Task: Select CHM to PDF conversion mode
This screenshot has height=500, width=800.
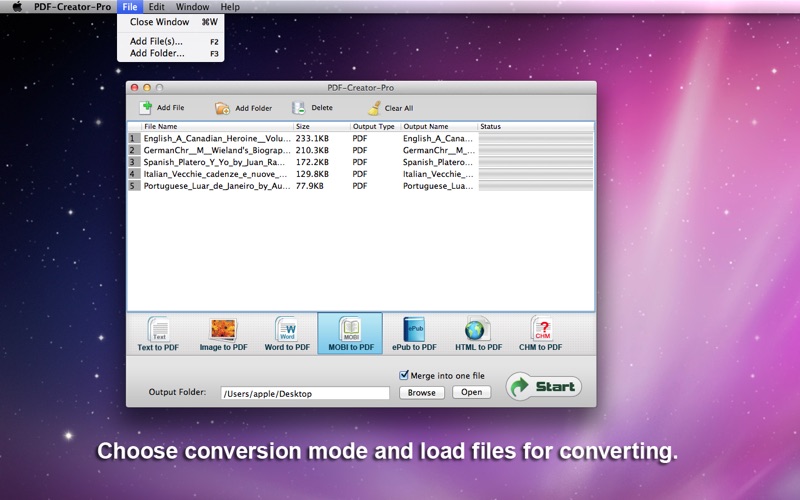Action: [x=541, y=334]
